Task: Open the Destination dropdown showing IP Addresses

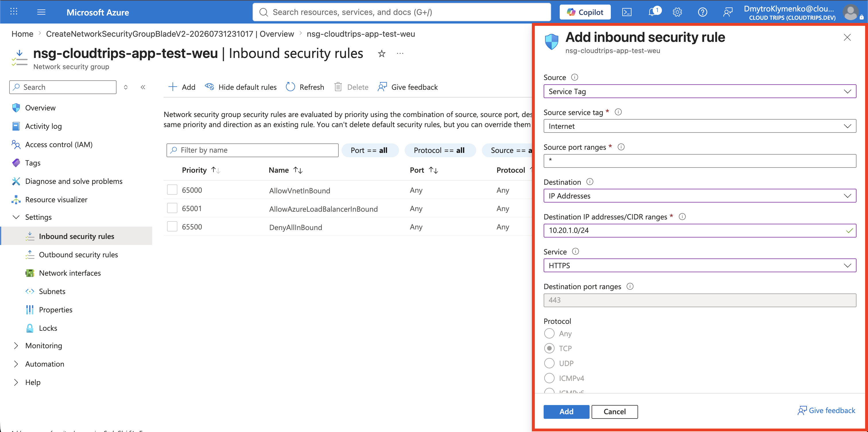Action: pos(700,196)
